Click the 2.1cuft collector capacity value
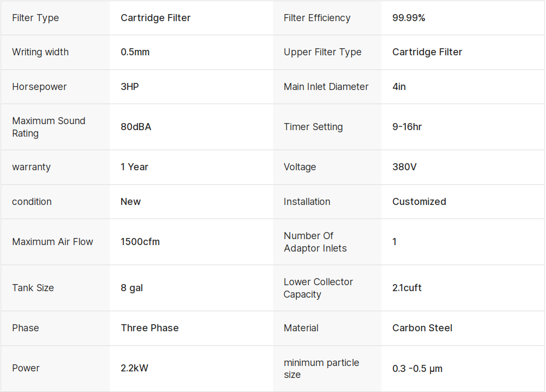This screenshot has height=392, width=546. pyautogui.click(x=407, y=288)
